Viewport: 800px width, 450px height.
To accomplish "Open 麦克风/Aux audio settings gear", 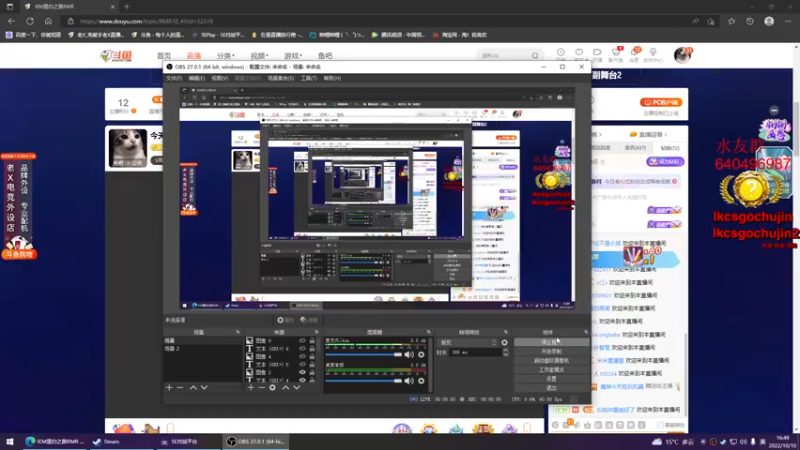I will 421,355.
